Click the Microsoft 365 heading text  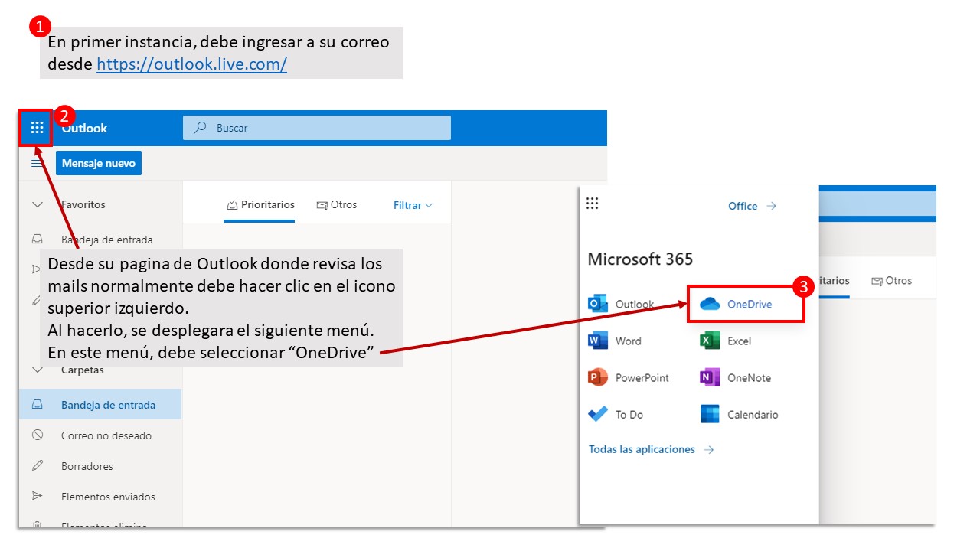[640, 259]
